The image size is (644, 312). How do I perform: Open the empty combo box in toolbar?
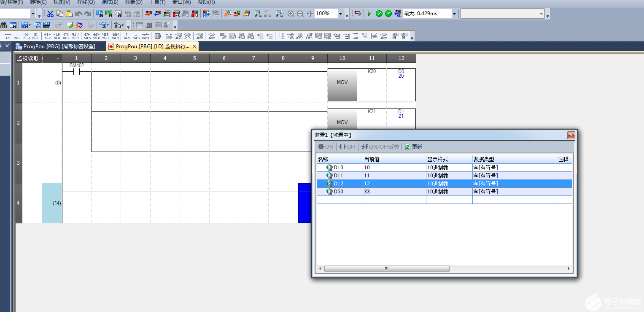click(502, 14)
